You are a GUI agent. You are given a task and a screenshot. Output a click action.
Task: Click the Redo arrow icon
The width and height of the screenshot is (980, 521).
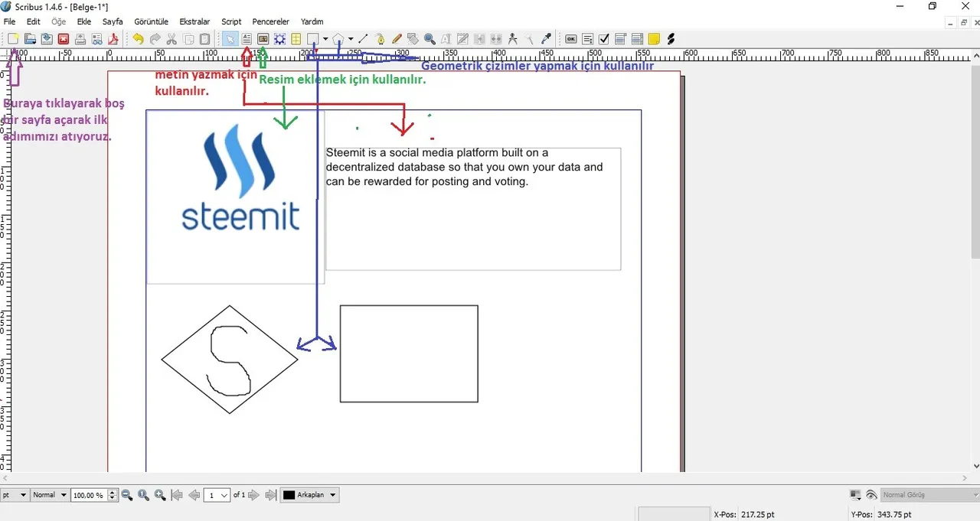tap(155, 39)
